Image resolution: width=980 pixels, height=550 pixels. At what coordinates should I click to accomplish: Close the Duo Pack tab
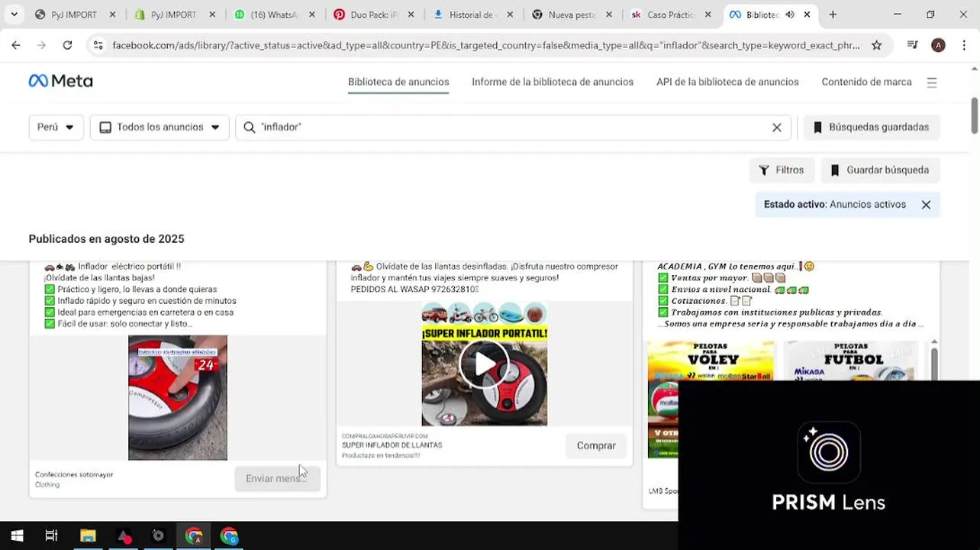tap(411, 15)
